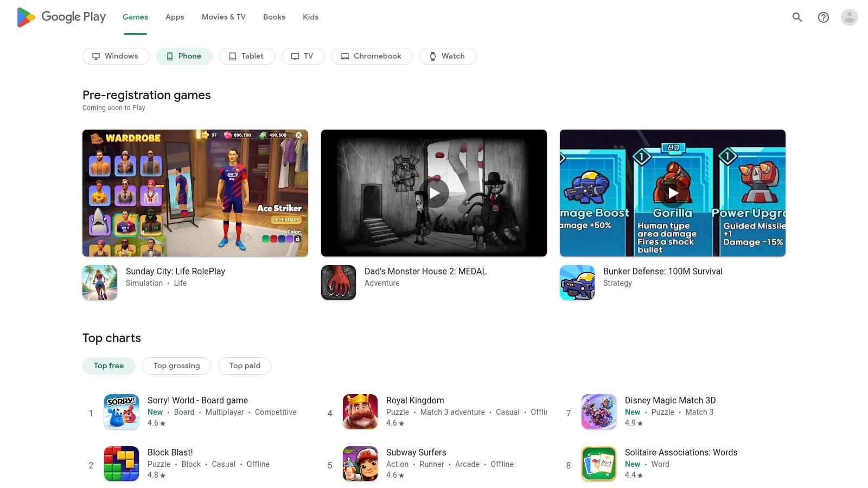Switch to the Apps tab
868x488 pixels.
coord(174,17)
